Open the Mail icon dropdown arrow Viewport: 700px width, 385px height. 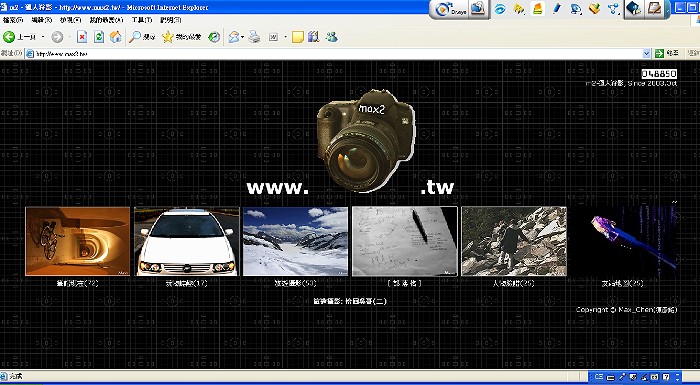242,37
